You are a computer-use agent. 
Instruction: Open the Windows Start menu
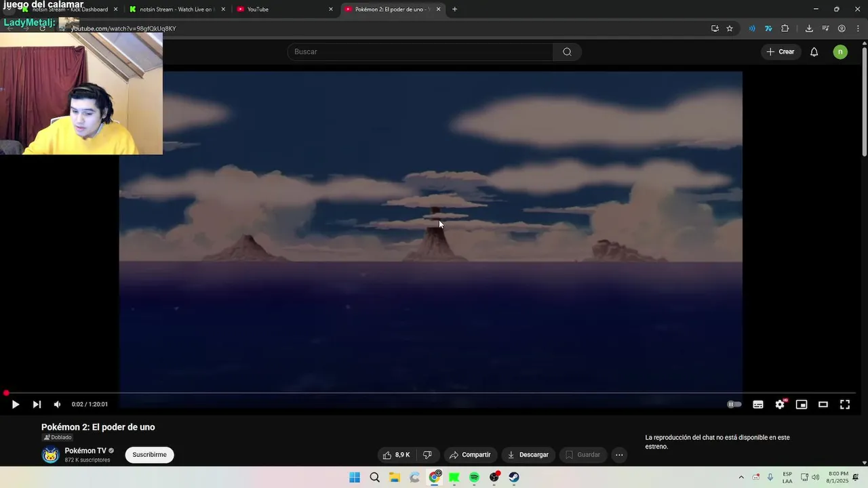(x=355, y=477)
